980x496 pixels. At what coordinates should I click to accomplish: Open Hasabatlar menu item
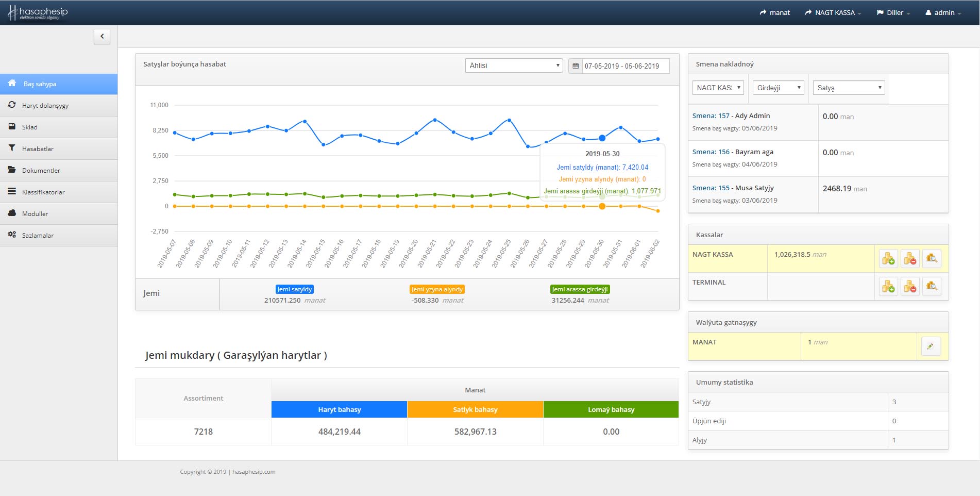tap(59, 148)
